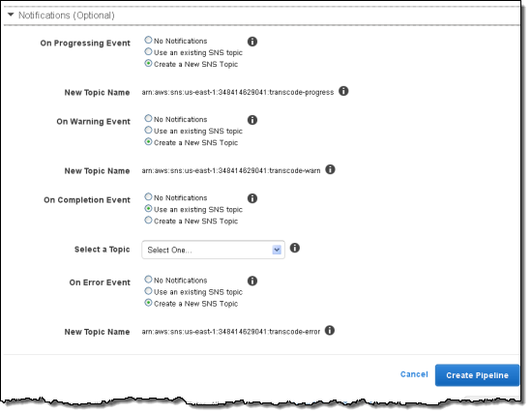Open the Select a Topic dropdown

pos(213,251)
